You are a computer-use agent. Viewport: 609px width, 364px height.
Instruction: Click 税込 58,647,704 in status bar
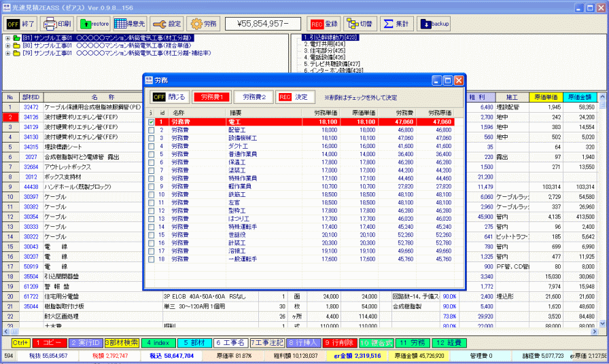tap(172, 356)
